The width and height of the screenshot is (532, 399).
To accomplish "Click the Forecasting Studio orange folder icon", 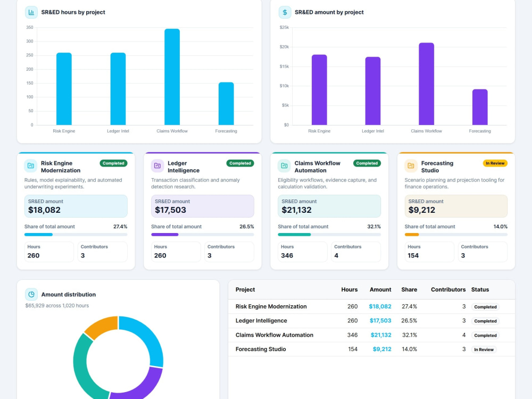I will click(411, 165).
